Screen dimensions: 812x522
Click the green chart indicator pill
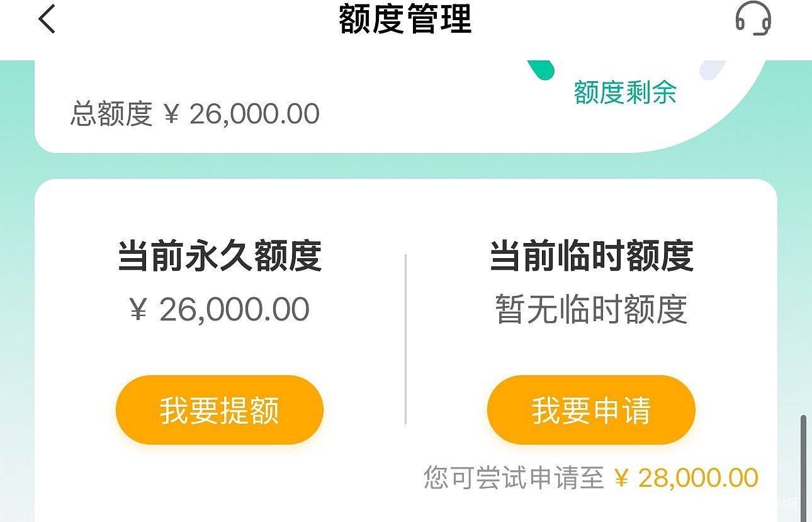541,69
